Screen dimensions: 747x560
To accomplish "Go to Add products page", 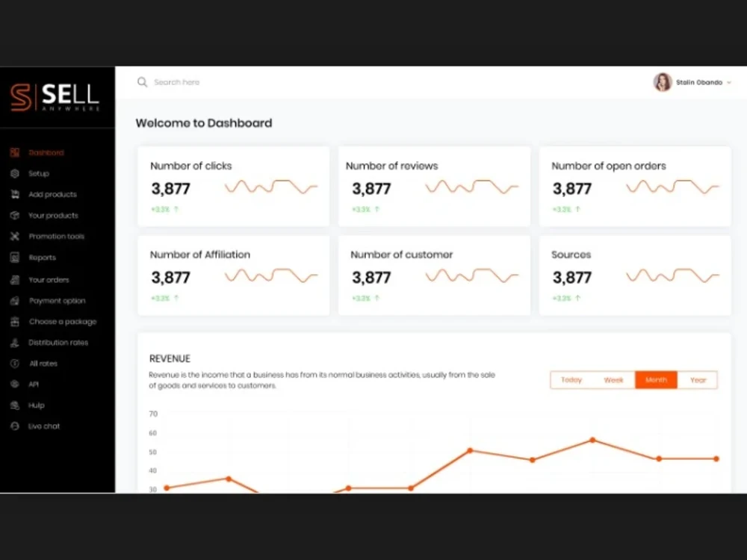I will [52, 194].
